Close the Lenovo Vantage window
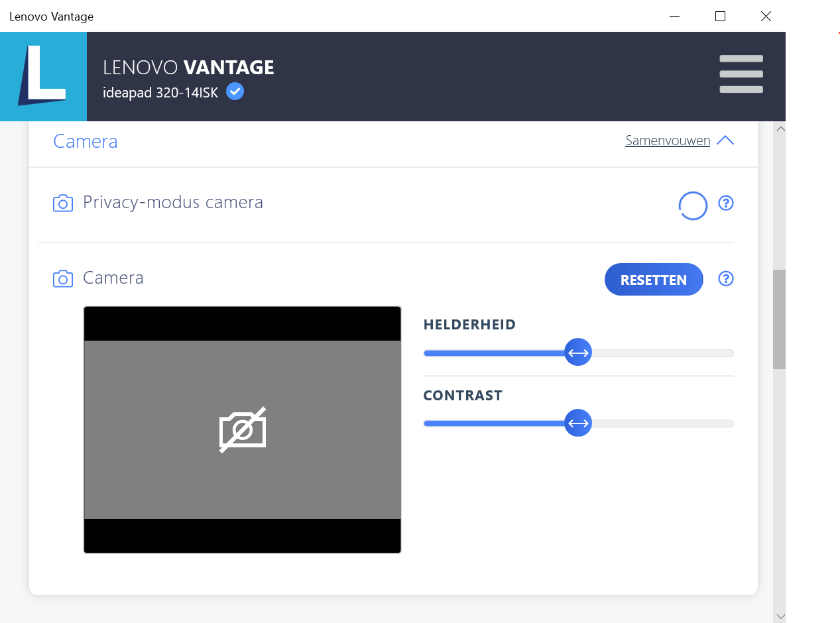 pyautogui.click(x=766, y=16)
